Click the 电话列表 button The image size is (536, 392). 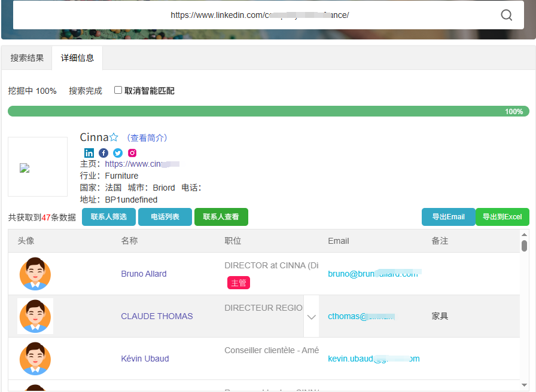point(165,217)
